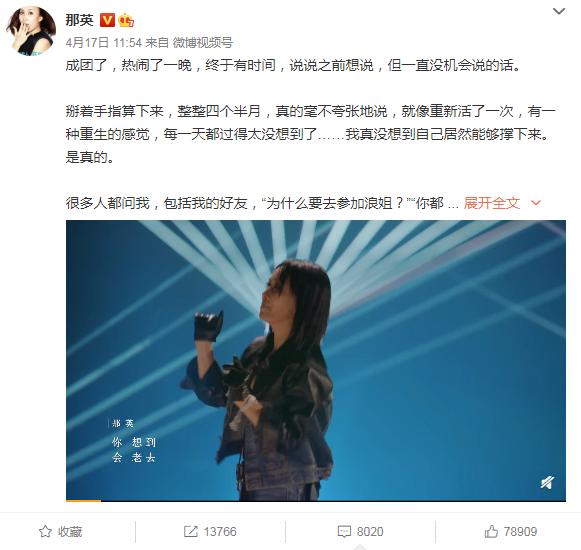The image size is (581, 550).
Task: Click the arrow next to 展开全文
Action: 536,203
